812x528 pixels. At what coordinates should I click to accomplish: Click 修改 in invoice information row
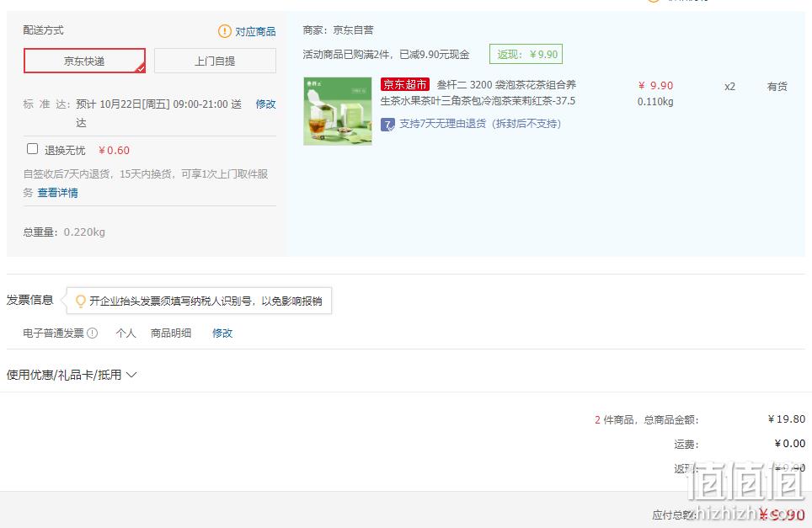coord(222,333)
